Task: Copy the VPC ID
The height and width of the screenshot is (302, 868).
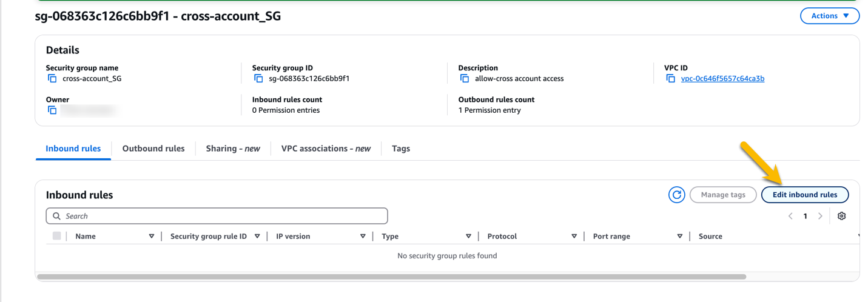Action: pos(670,79)
